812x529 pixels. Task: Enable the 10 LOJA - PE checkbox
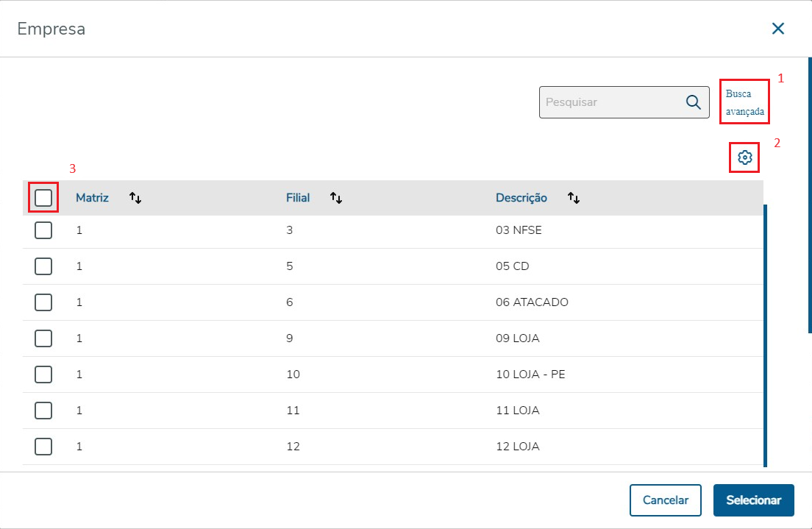tap(43, 374)
